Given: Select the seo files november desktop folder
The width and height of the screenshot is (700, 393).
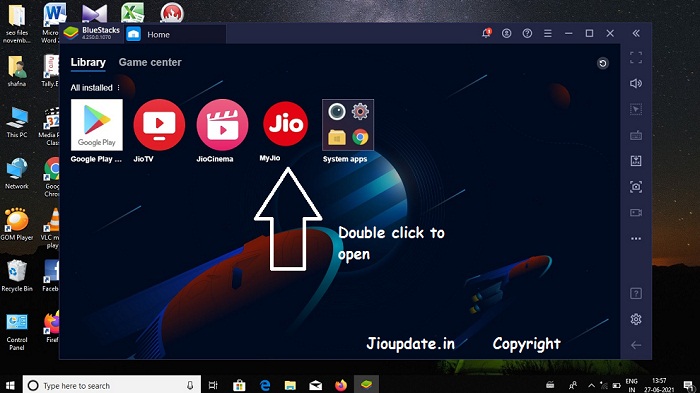Looking at the screenshot, I should [17, 24].
